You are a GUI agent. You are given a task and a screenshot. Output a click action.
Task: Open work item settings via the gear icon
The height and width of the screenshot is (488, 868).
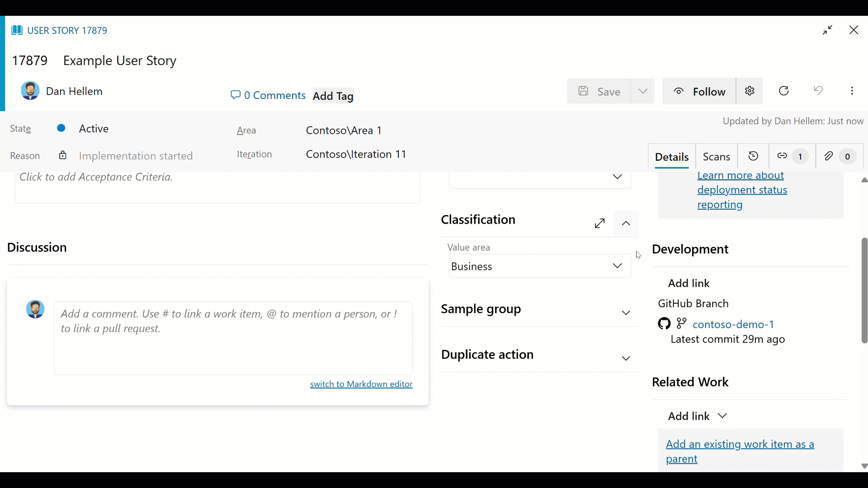750,91
